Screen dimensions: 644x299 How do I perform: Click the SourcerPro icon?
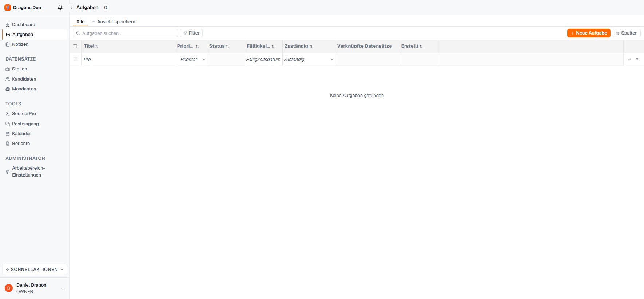click(8, 114)
